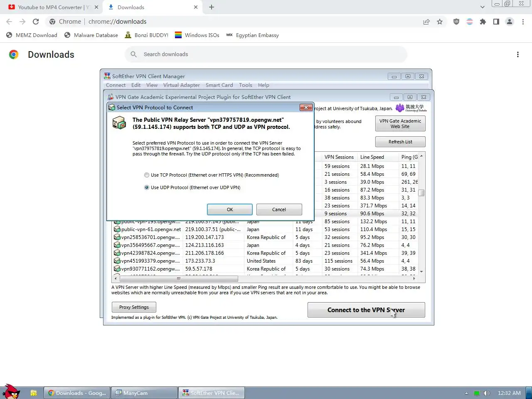Image resolution: width=532 pixels, height=399 pixels.
Task: Select server vpn451993379.opengw row icon
Action: [117, 261]
